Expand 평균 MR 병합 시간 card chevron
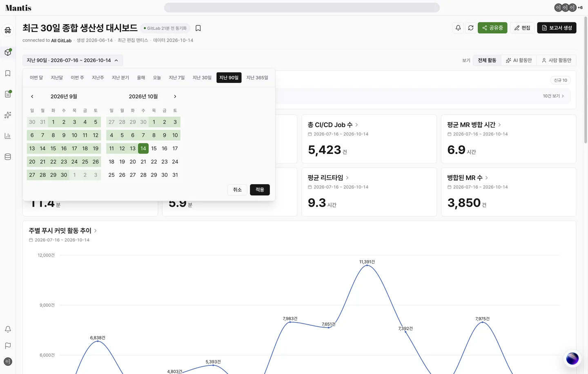This screenshot has width=588, height=374. 499,125
